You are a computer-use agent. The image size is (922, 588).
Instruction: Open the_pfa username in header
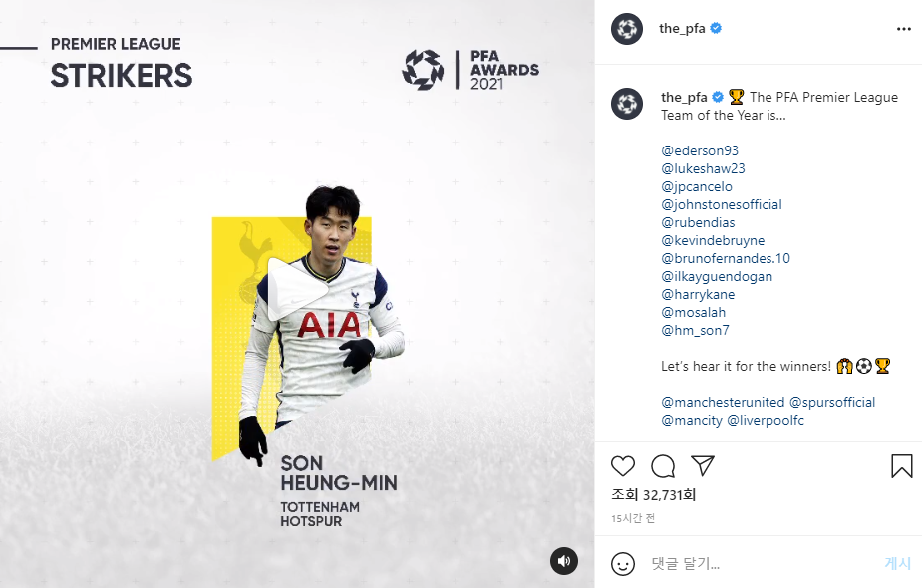[x=682, y=28]
